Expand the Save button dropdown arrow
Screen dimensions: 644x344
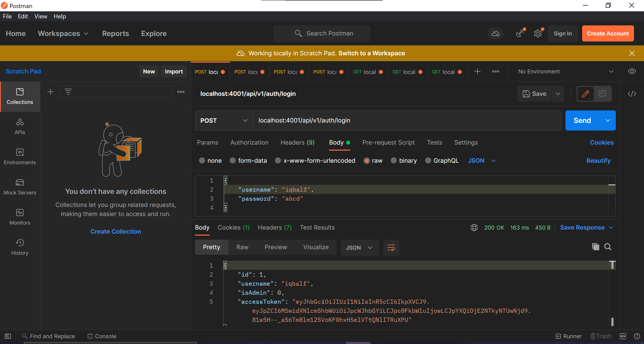[558, 94]
